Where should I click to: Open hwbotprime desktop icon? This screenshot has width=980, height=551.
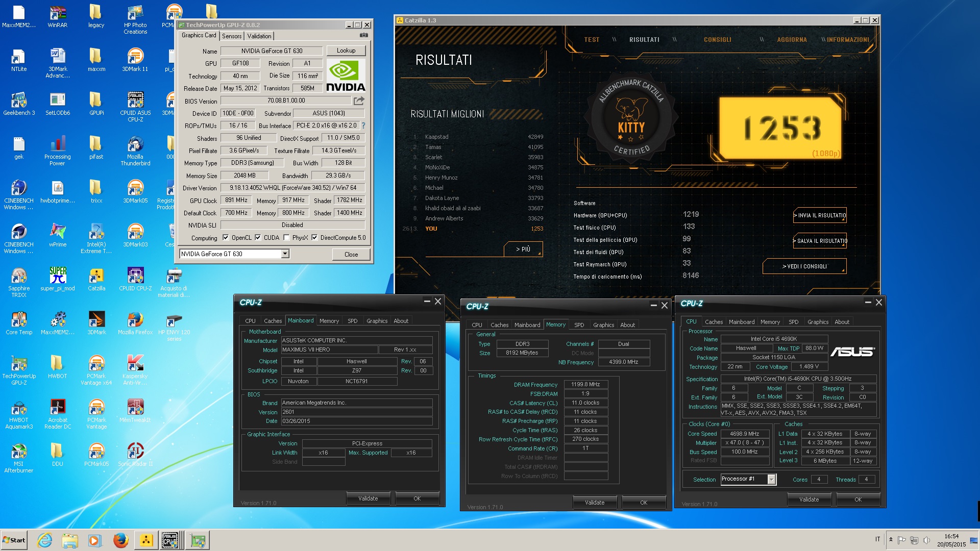(x=58, y=192)
